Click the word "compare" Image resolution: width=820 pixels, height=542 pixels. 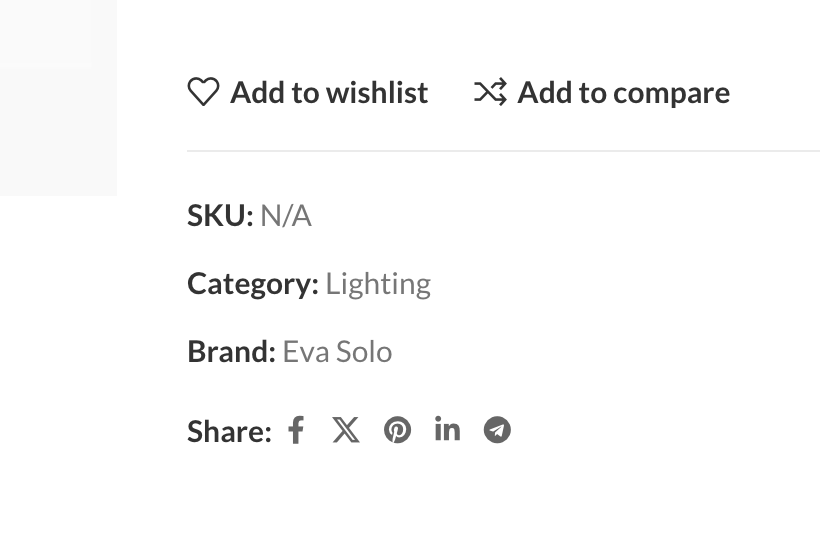pyautogui.click(x=671, y=93)
